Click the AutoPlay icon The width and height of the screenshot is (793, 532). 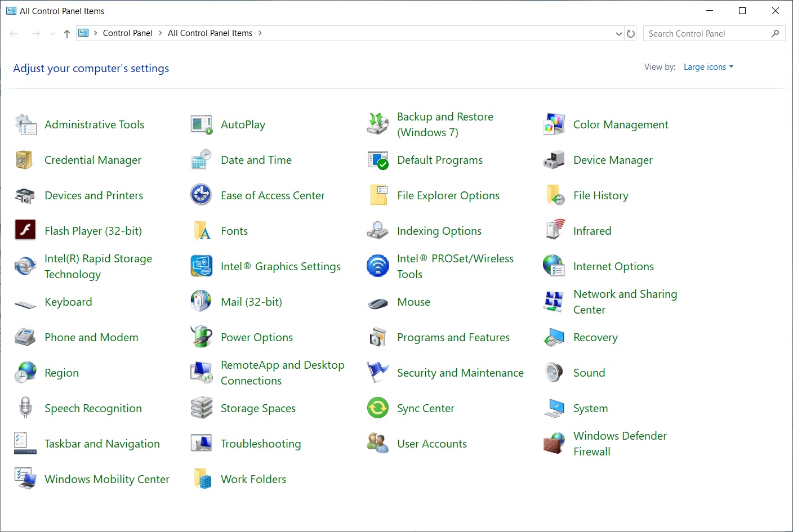[202, 124]
